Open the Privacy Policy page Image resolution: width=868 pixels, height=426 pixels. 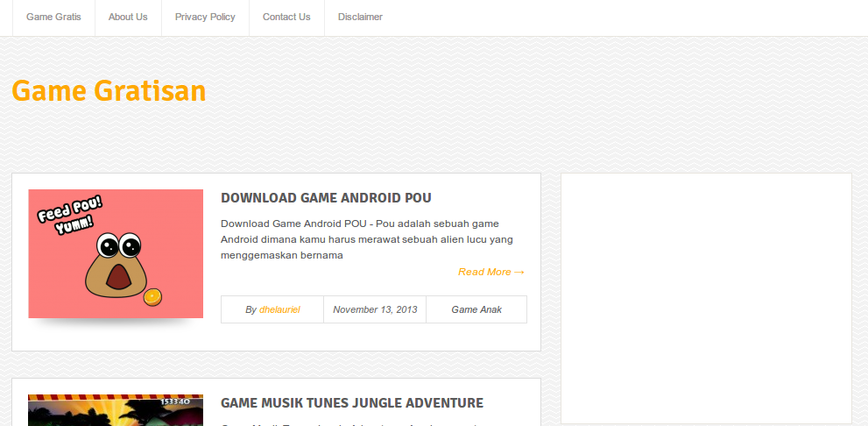coord(205,17)
